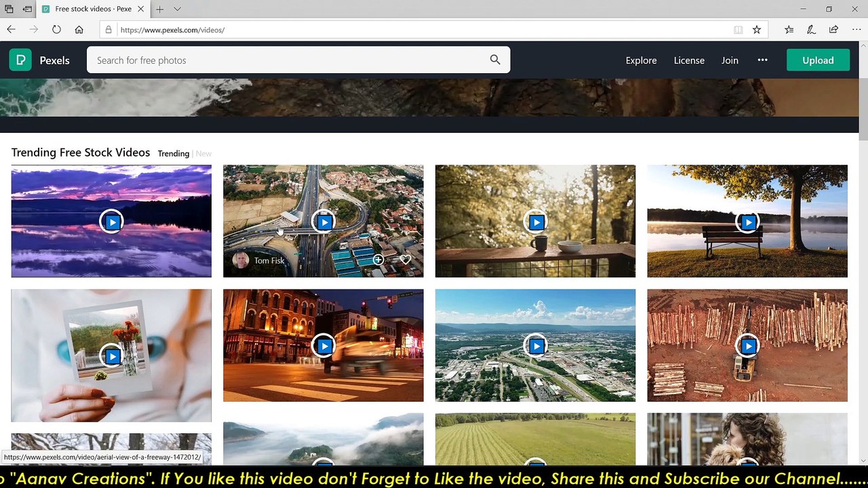868x488 pixels.
Task: Click the browser address bar URL
Action: click(172, 30)
